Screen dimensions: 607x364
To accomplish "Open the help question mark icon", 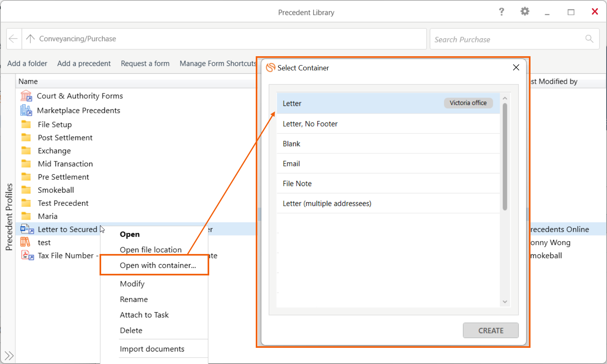I will (x=502, y=12).
